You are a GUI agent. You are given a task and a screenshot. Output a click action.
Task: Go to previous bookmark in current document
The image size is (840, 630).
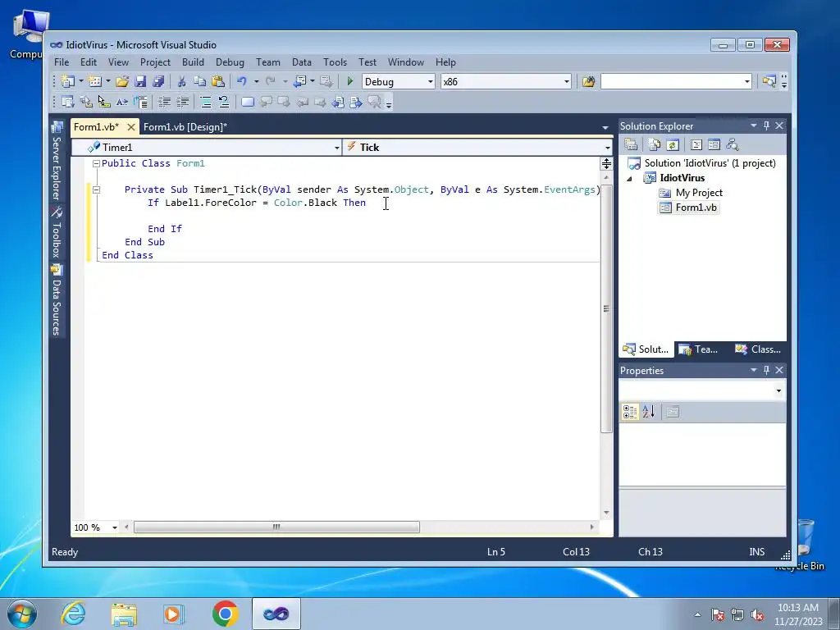[x=339, y=102]
